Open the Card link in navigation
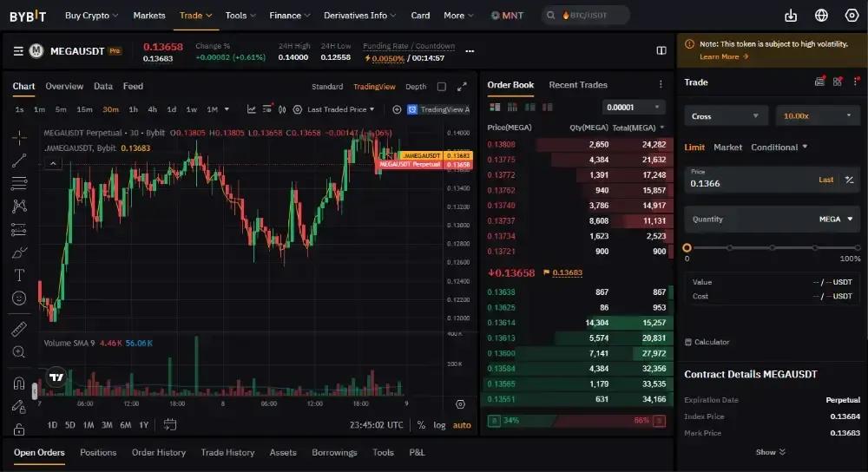868x472 pixels. point(420,16)
